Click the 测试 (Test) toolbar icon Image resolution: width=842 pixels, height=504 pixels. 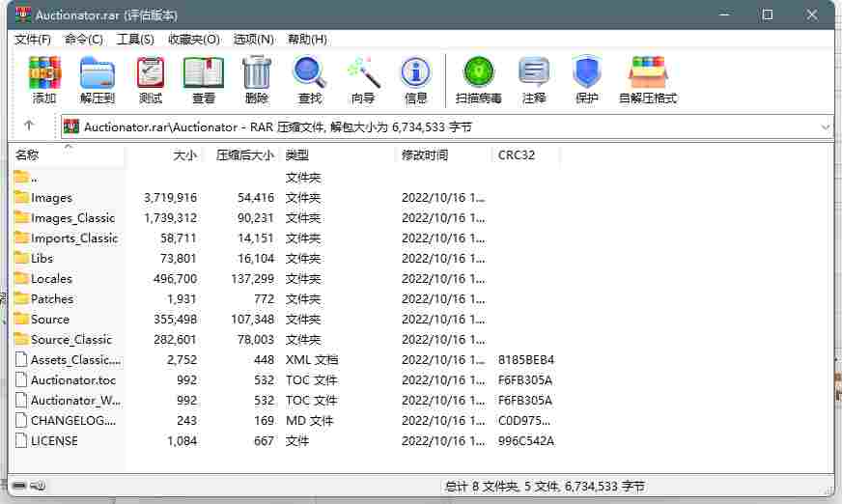point(151,73)
